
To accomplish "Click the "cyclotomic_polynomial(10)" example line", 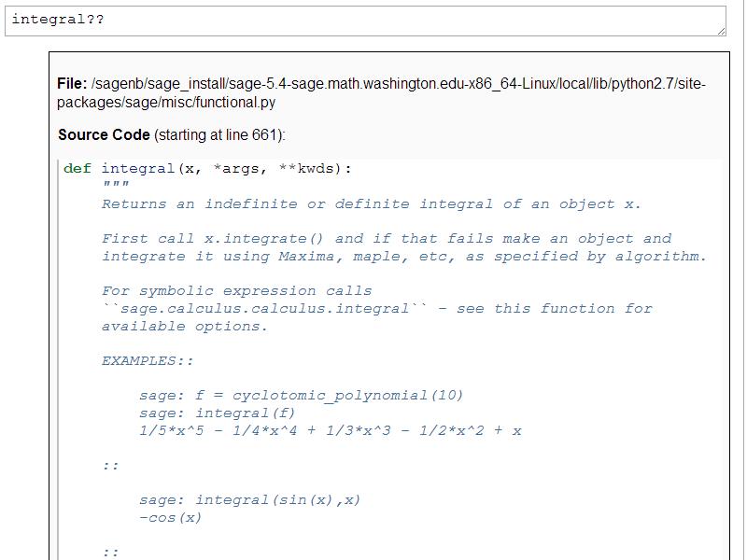I will [301, 396].
